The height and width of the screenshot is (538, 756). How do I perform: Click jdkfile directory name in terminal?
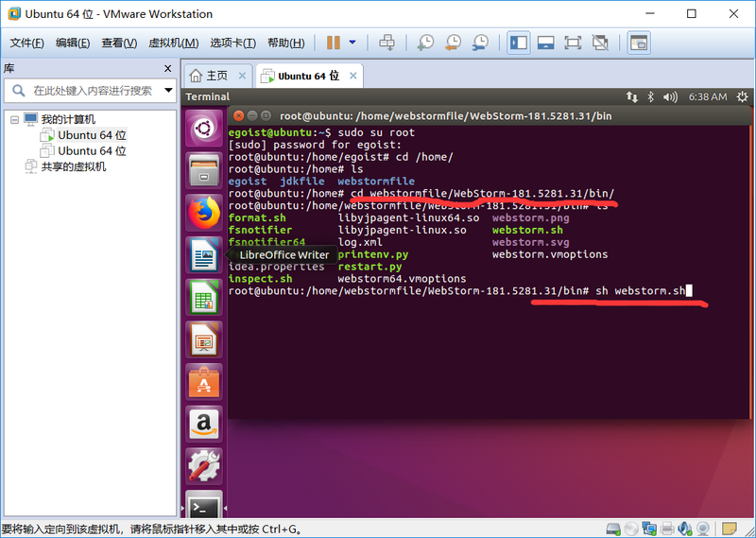(x=302, y=182)
